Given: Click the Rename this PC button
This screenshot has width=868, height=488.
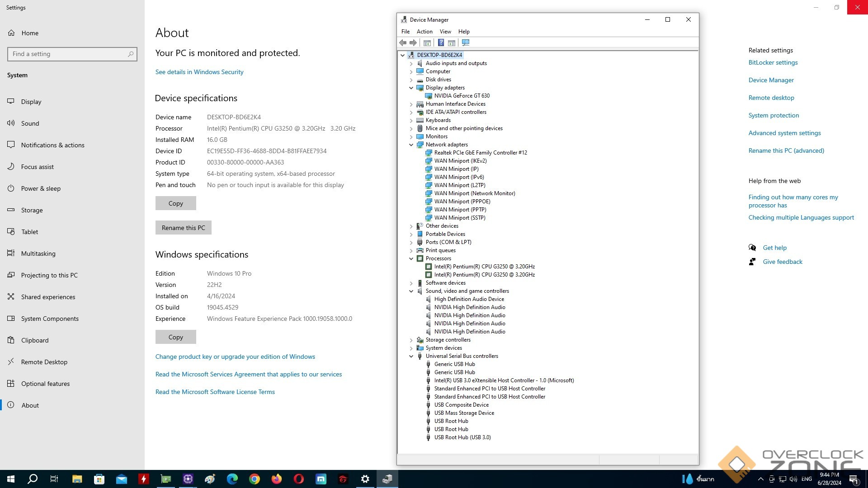Looking at the screenshot, I should coord(183,228).
